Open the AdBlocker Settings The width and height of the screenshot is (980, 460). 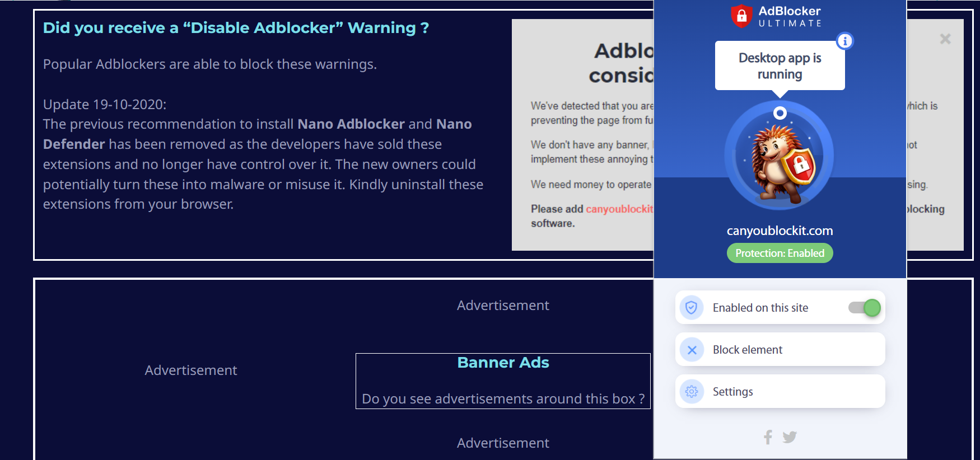(780, 391)
